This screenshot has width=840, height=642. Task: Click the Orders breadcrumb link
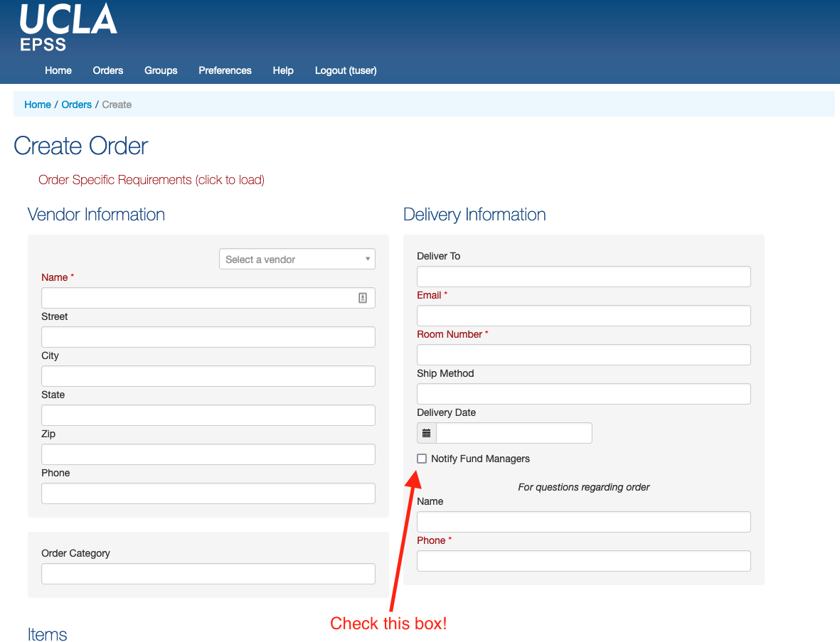(x=76, y=105)
